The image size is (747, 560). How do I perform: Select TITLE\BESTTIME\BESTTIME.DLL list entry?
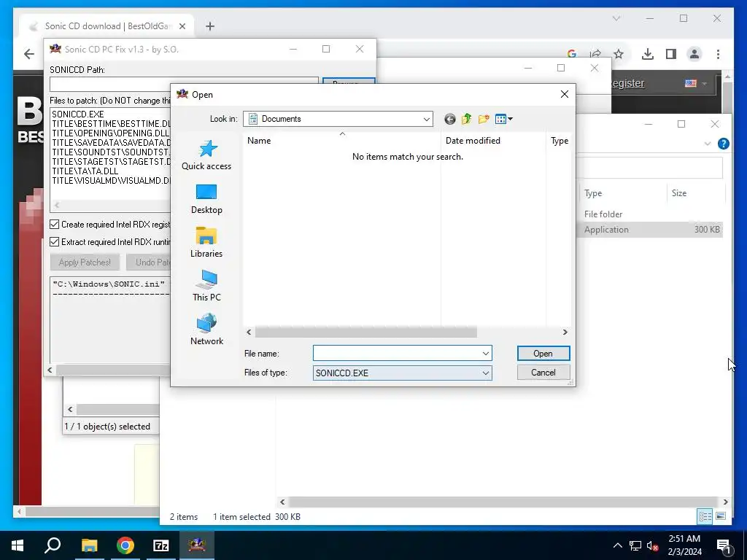[111, 124]
